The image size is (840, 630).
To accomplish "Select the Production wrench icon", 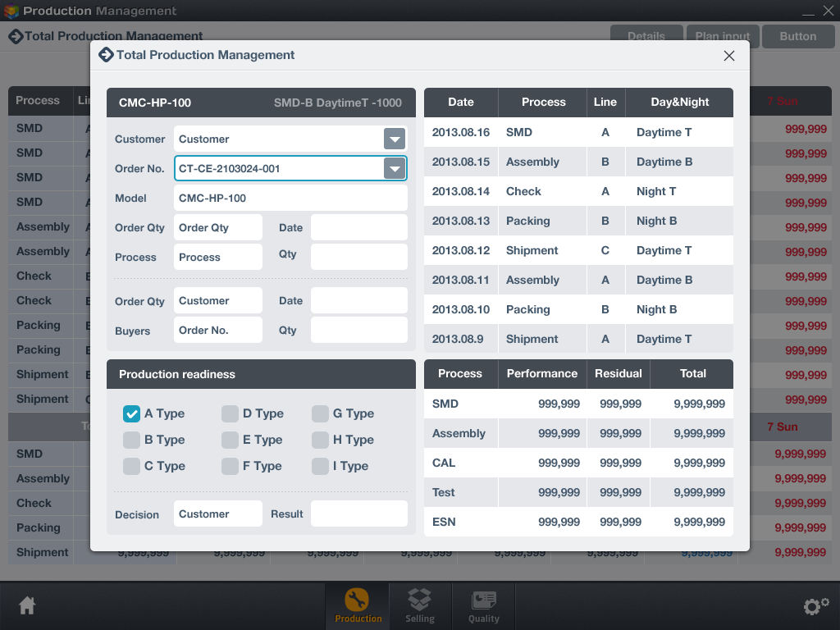I will click(x=358, y=600).
